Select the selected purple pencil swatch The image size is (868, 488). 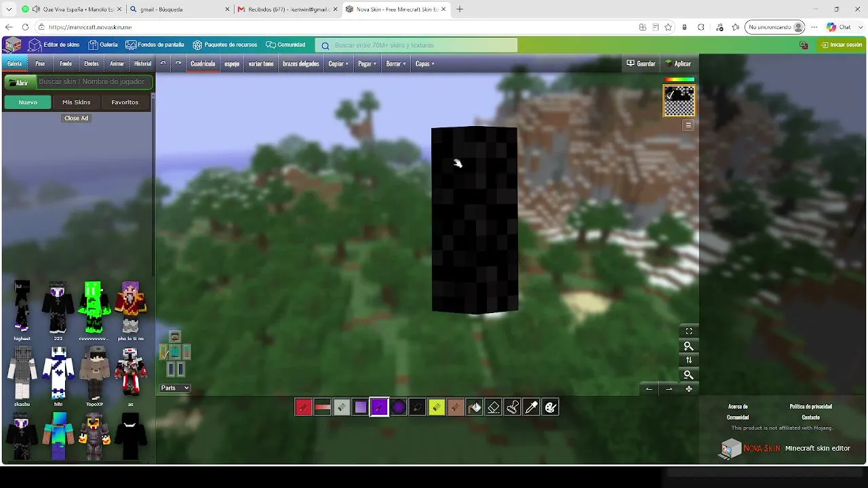click(x=380, y=407)
